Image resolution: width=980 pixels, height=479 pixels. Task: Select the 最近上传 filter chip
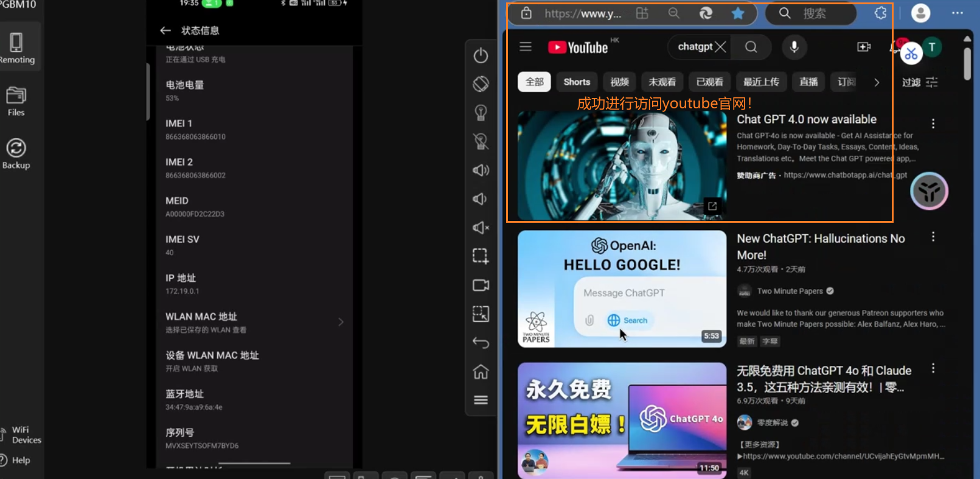coord(761,82)
